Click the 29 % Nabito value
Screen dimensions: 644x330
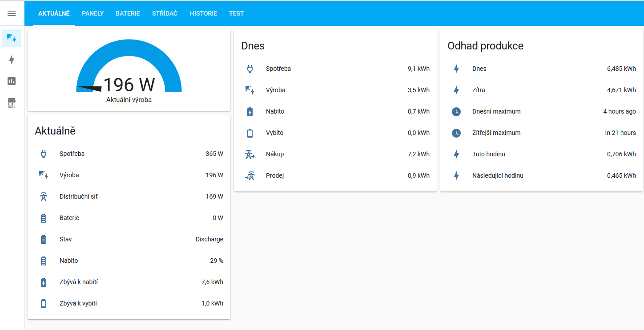[217, 261]
